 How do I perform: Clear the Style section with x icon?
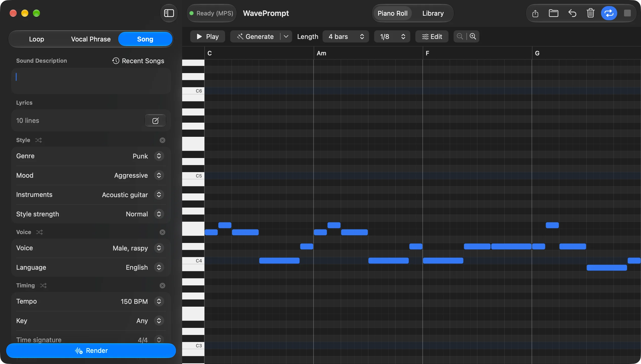coord(162,140)
